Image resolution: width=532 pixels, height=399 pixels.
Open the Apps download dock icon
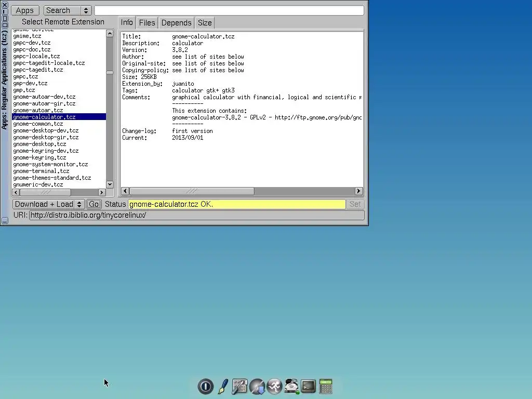click(257, 386)
